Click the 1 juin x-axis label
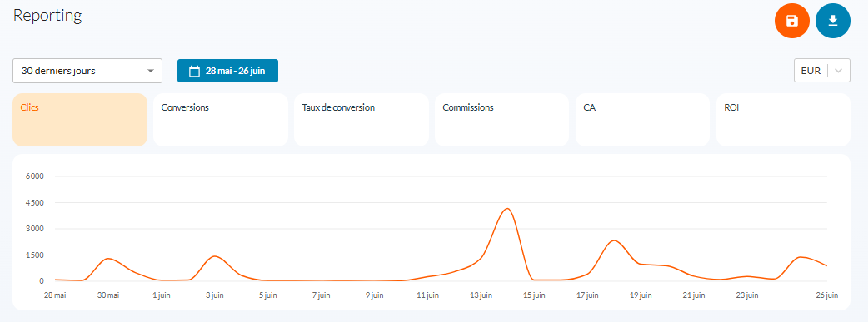Viewport: 868px width, 322px height. point(161,295)
